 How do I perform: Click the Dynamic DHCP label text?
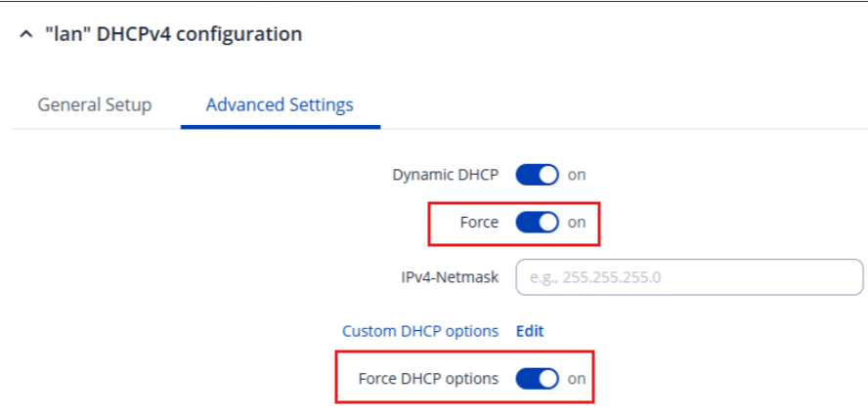click(445, 175)
